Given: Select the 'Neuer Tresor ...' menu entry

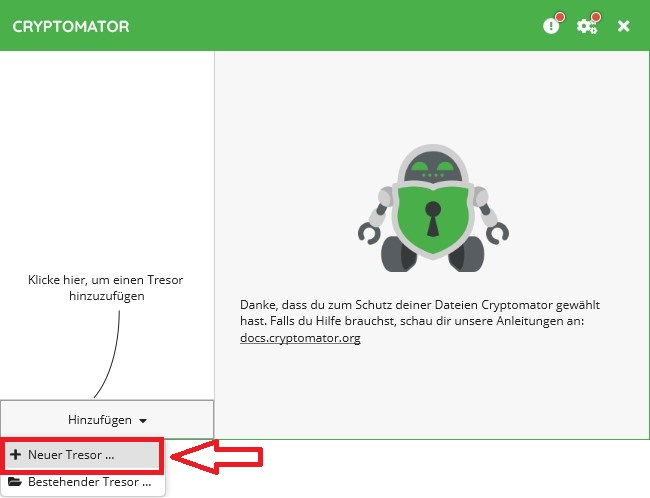Looking at the screenshot, I should (70, 454).
